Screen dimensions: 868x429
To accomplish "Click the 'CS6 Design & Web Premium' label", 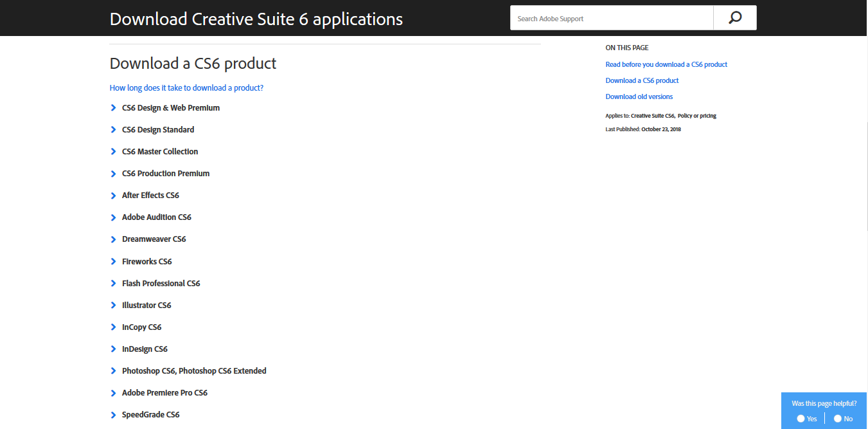I will tap(171, 108).
